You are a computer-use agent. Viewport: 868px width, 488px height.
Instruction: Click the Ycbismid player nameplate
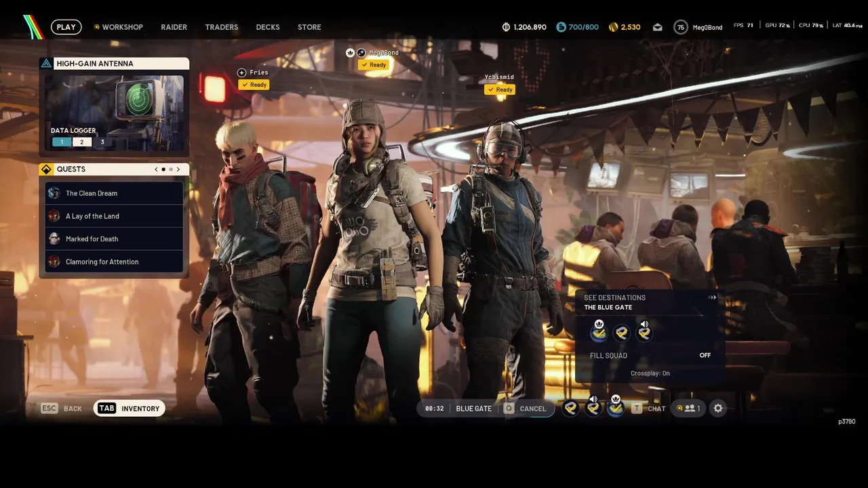pyautogui.click(x=499, y=77)
